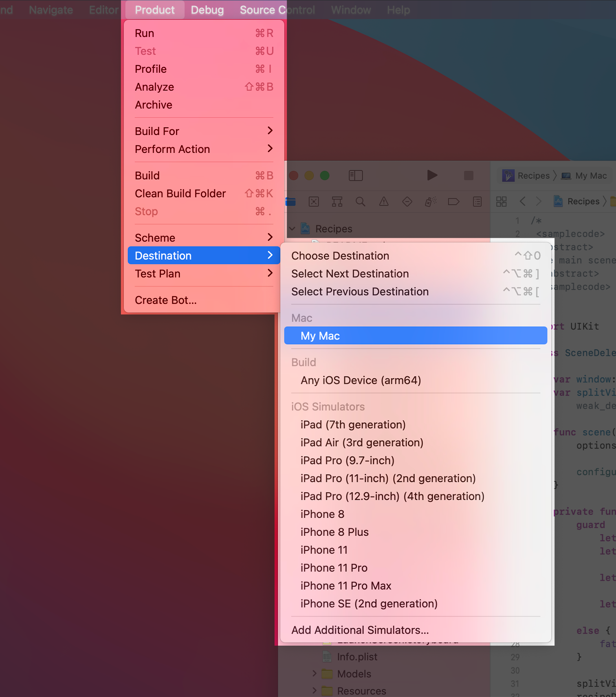Open the Help menu in menu bar
616x697 pixels.
(x=398, y=10)
